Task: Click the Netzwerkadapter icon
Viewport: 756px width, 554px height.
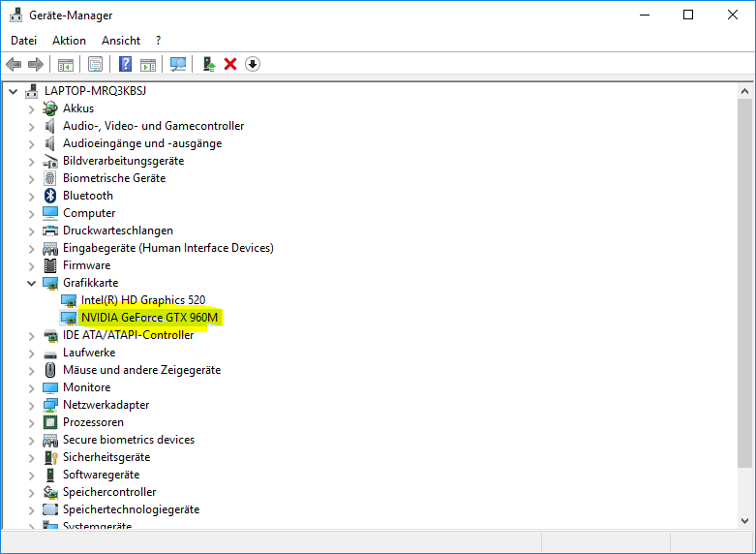Action: pyautogui.click(x=50, y=405)
